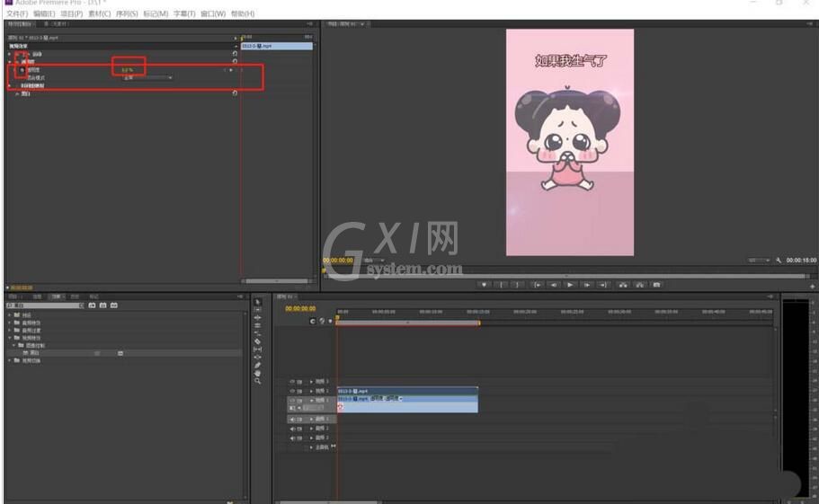Select the Rolling Edit tool
Image resolution: width=819 pixels, height=504 pixels.
coord(257,325)
